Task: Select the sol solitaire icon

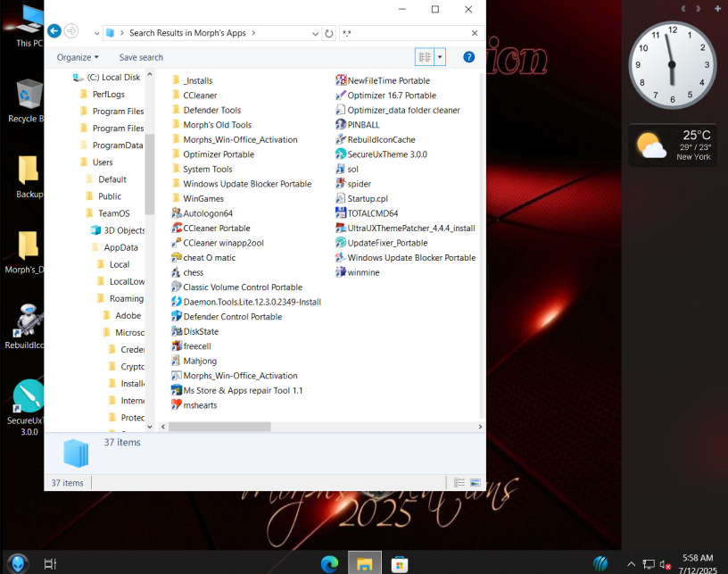Action: (347, 169)
